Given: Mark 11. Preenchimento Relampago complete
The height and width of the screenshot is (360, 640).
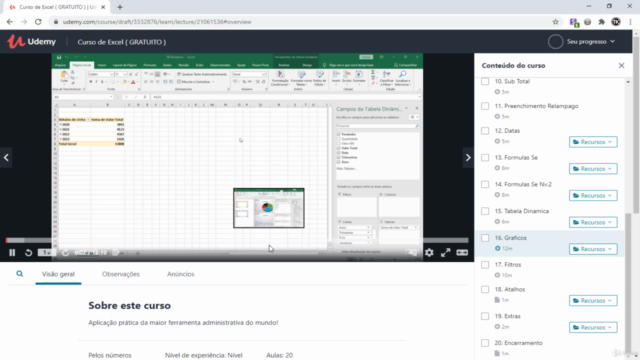Looking at the screenshot, I should click(485, 106).
